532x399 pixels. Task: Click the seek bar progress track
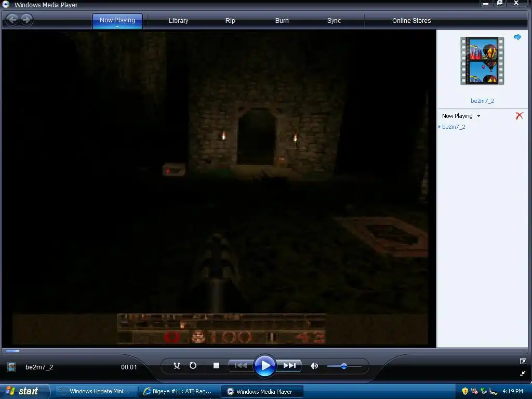click(264, 351)
